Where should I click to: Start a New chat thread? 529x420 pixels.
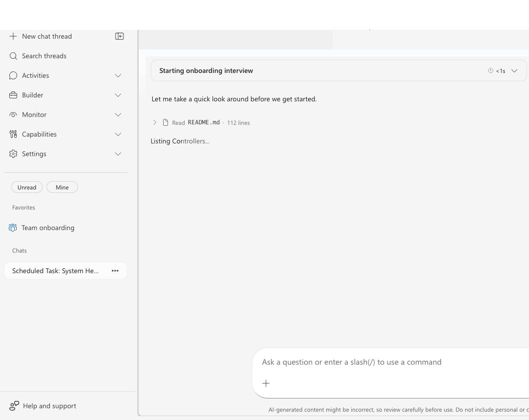pyautogui.click(x=47, y=36)
